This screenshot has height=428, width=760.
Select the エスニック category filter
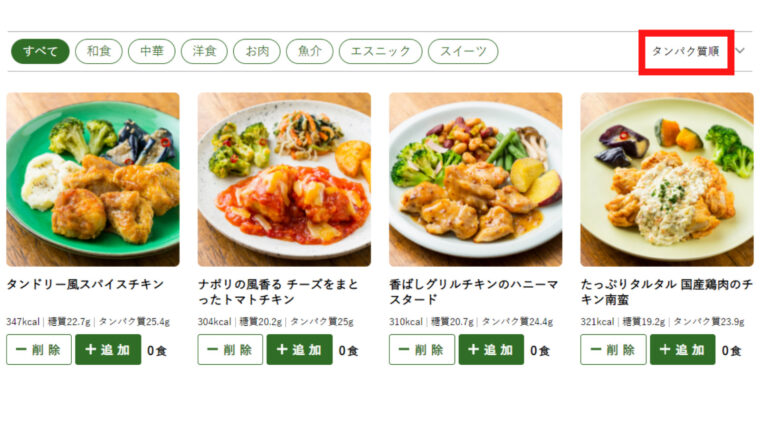pos(380,51)
